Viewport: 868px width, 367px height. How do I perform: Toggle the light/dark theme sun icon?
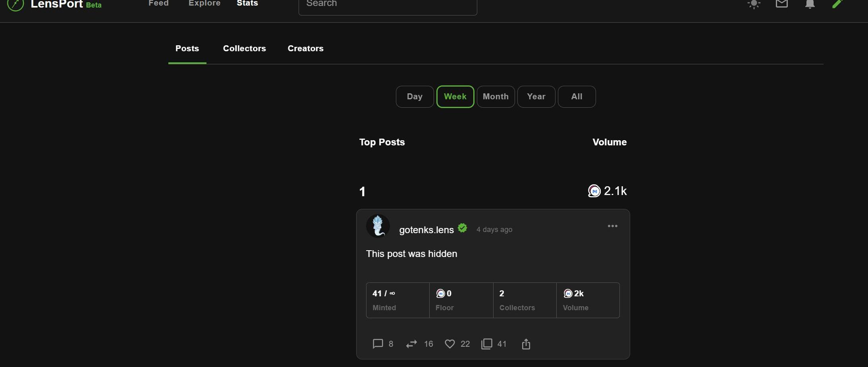(753, 4)
